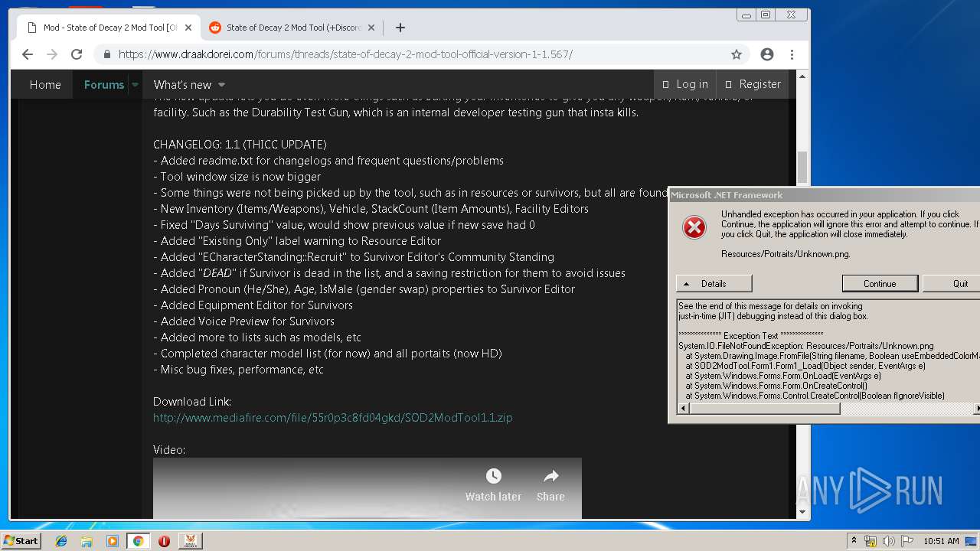Reload the current page

tap(77, 54)
